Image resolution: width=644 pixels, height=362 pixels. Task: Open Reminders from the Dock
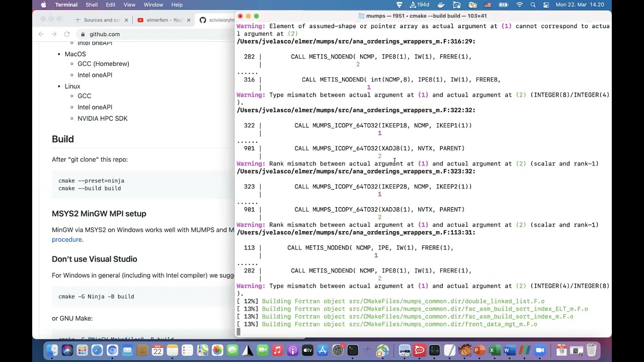click(x=187, y=350)
